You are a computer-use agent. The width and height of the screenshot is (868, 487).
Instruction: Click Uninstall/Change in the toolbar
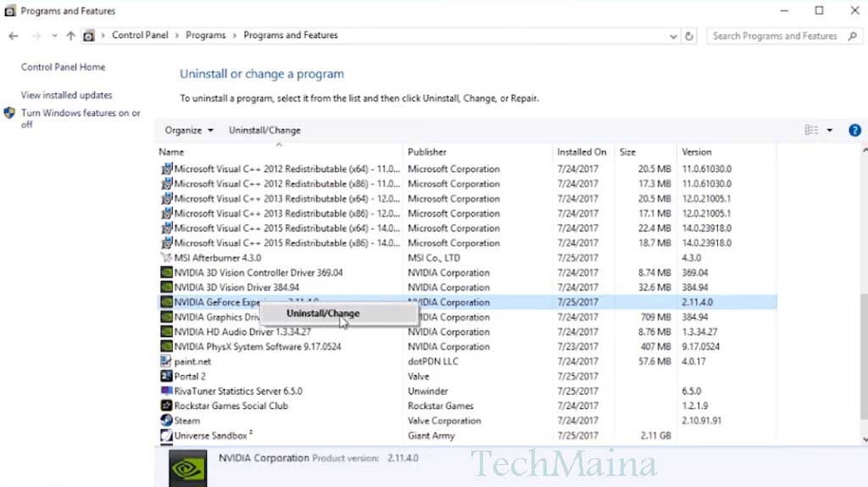264,130
